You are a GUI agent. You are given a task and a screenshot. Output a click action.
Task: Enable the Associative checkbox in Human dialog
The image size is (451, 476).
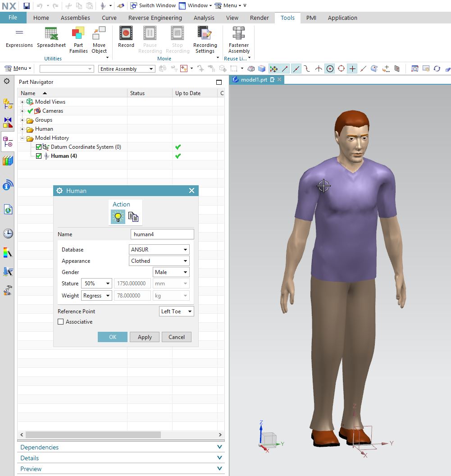[x=61, y=321]
